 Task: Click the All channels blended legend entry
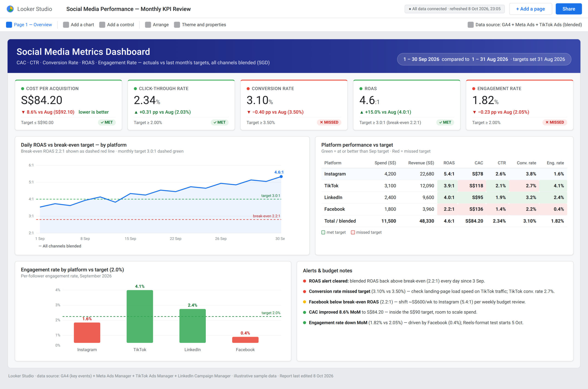(60, 246)
